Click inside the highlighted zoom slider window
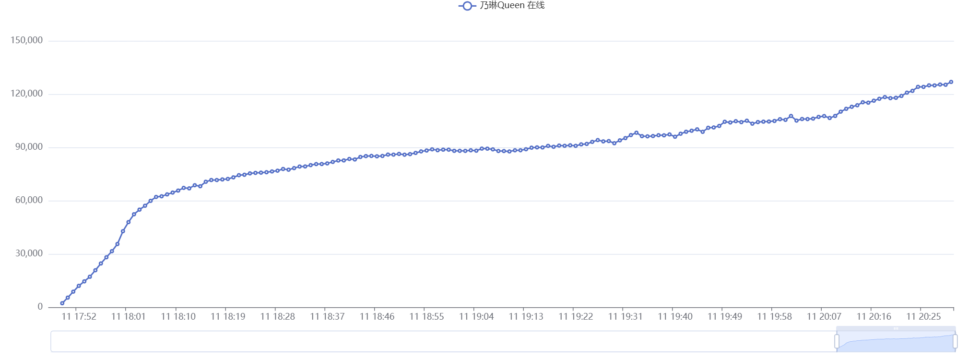 [896, 343]
